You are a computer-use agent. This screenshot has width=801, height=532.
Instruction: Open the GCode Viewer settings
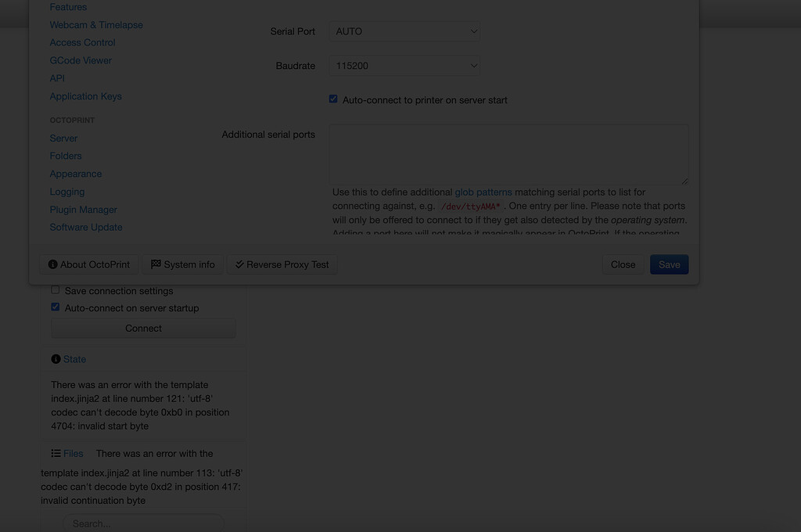pyautogui.click(x=81, y=60)
